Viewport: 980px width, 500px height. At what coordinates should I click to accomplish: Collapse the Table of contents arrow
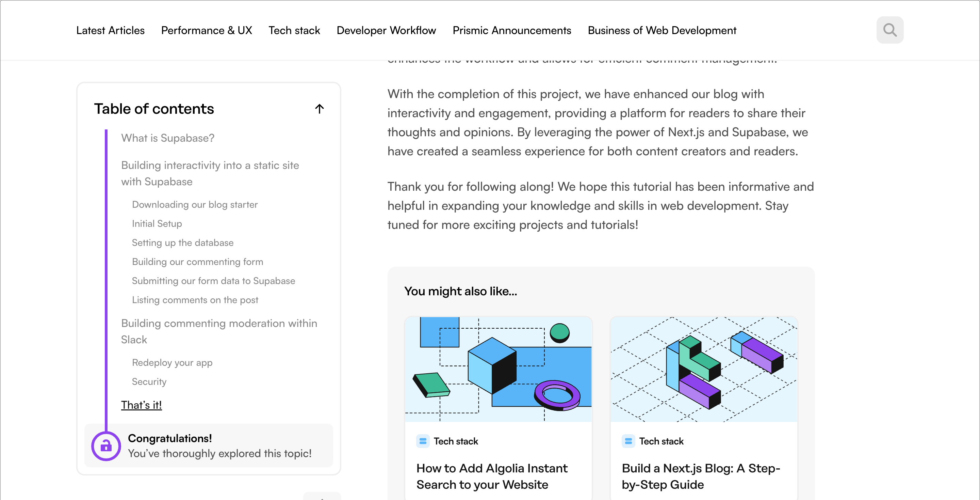click(x=319, y=109)
